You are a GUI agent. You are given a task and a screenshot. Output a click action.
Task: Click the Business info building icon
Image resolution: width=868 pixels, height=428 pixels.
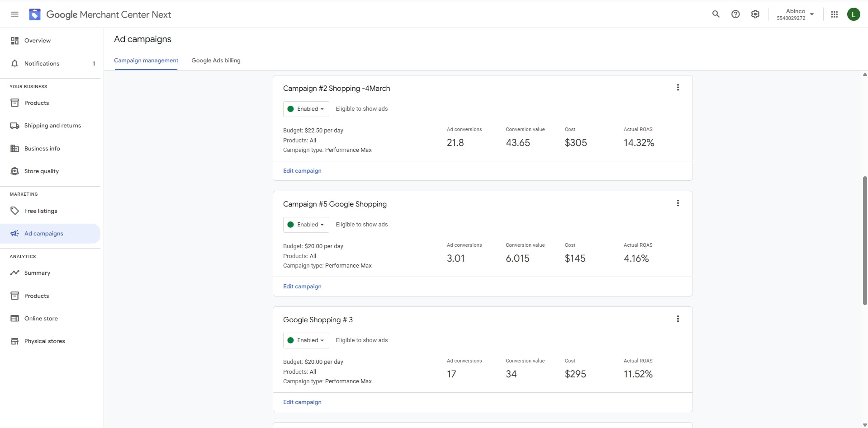click(x=14, y=148)
